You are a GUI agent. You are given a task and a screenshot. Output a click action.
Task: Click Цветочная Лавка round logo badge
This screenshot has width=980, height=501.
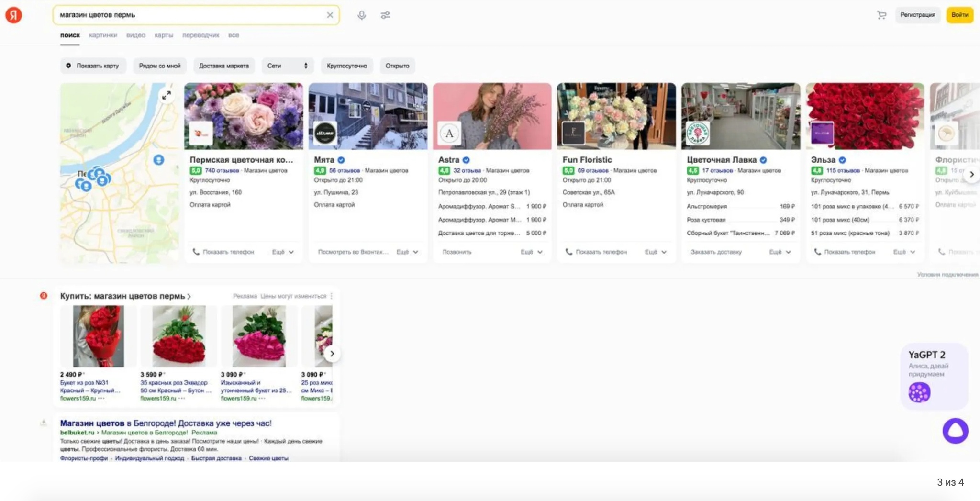coord(698,133)
